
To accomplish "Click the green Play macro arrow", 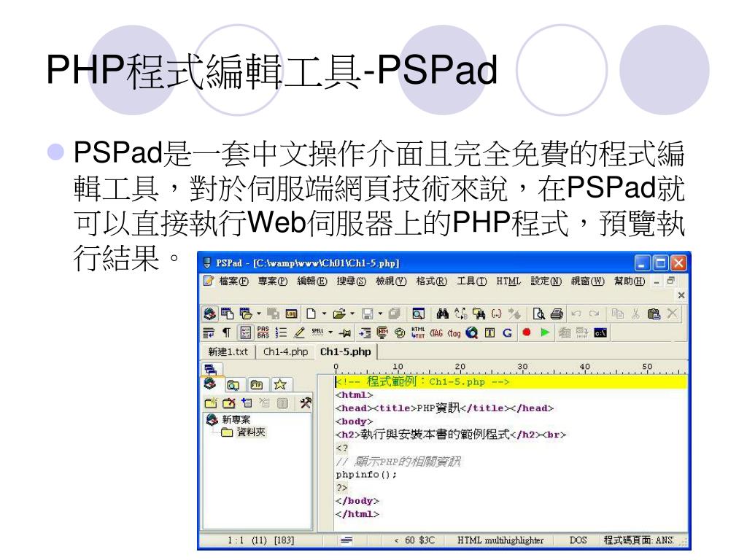I will coord(545,332).
